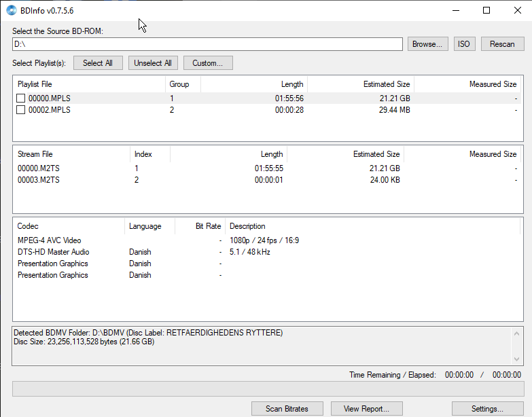
Task: Click the log box scroll down arrow
Action: click(516, 359)
